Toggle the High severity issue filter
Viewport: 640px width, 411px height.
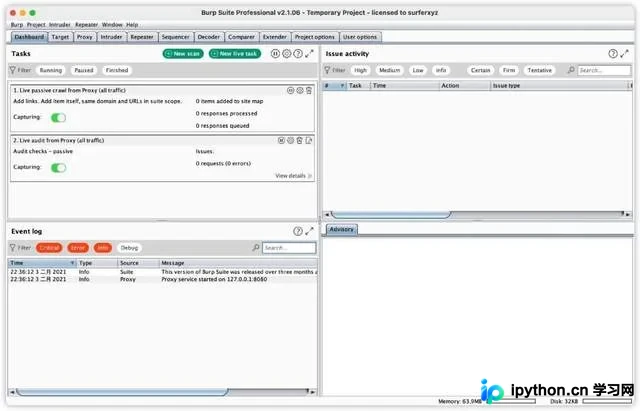pos(360,70)
